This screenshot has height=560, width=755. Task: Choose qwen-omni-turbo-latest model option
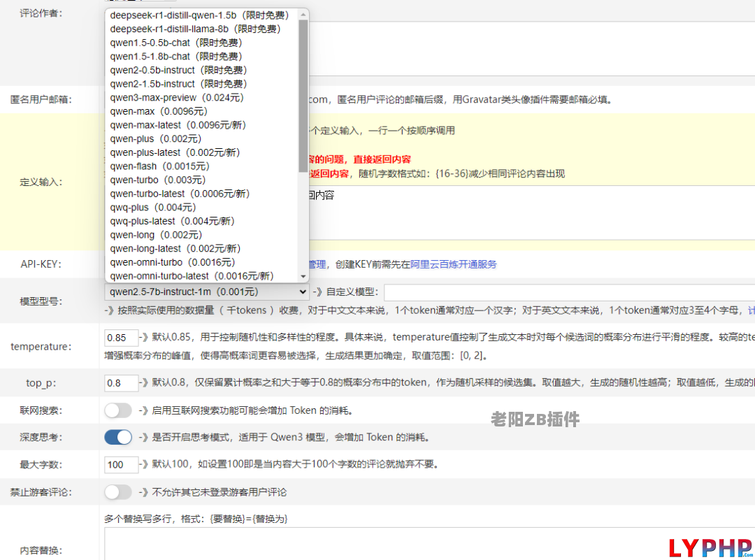pos(202,276)
